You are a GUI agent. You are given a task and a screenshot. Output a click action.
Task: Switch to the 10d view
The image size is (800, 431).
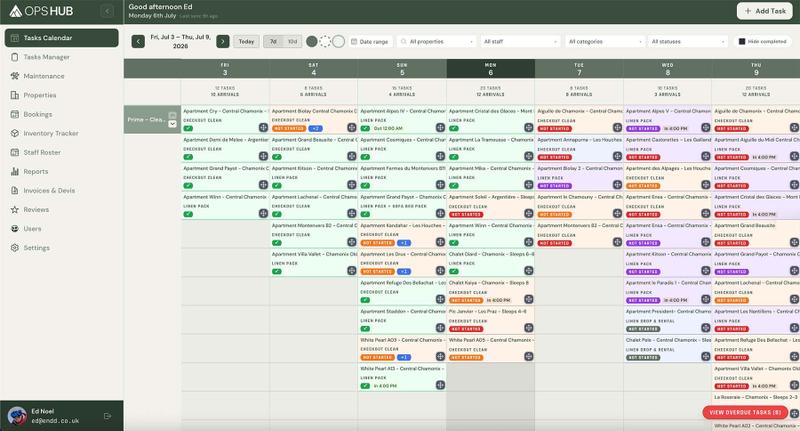292,41
